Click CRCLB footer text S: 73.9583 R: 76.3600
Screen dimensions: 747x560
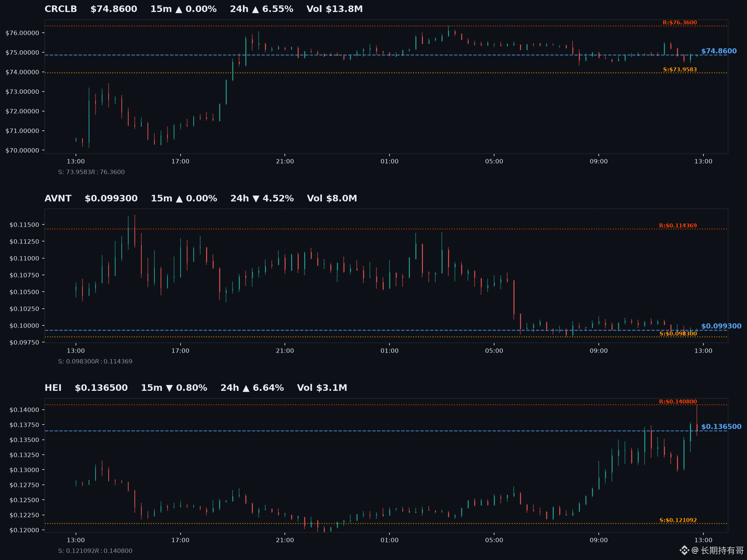pos(91,172)
